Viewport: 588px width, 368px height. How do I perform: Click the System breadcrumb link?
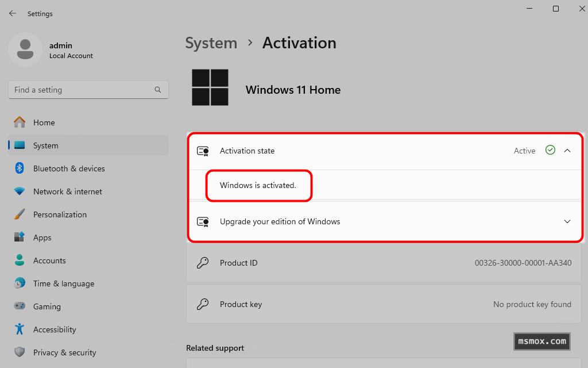[211, 43]
